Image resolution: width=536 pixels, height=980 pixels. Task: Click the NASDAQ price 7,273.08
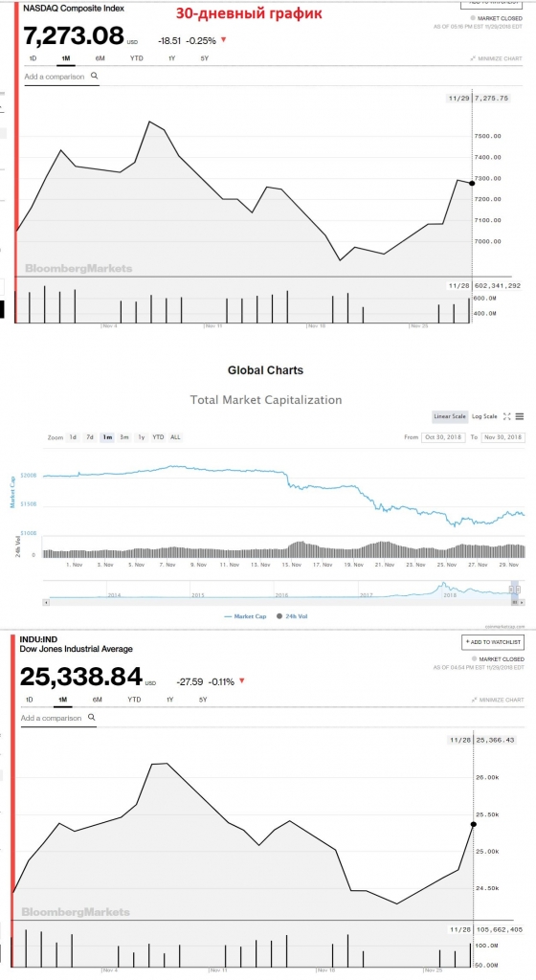(74, 35)
